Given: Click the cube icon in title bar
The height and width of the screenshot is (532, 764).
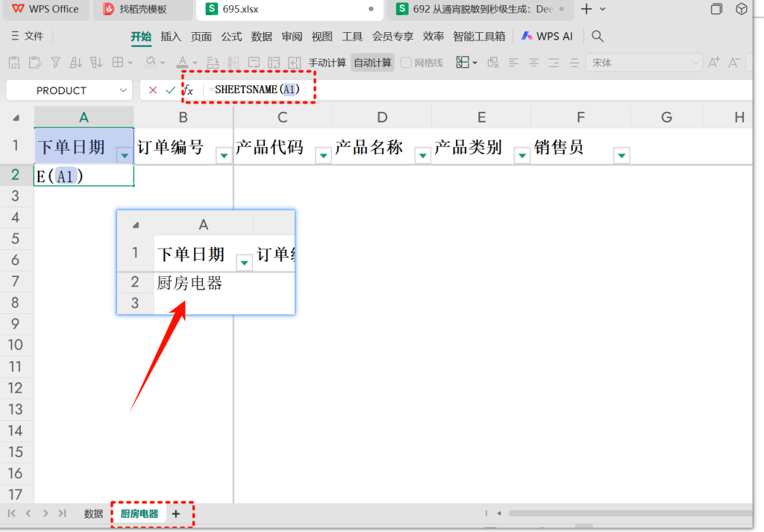Looking at the screenshot, I should 742,9.
